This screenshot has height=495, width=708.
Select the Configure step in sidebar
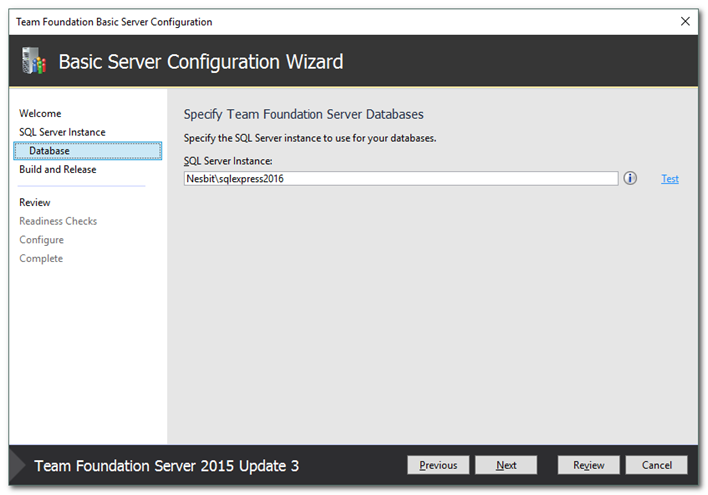[42, 240]
